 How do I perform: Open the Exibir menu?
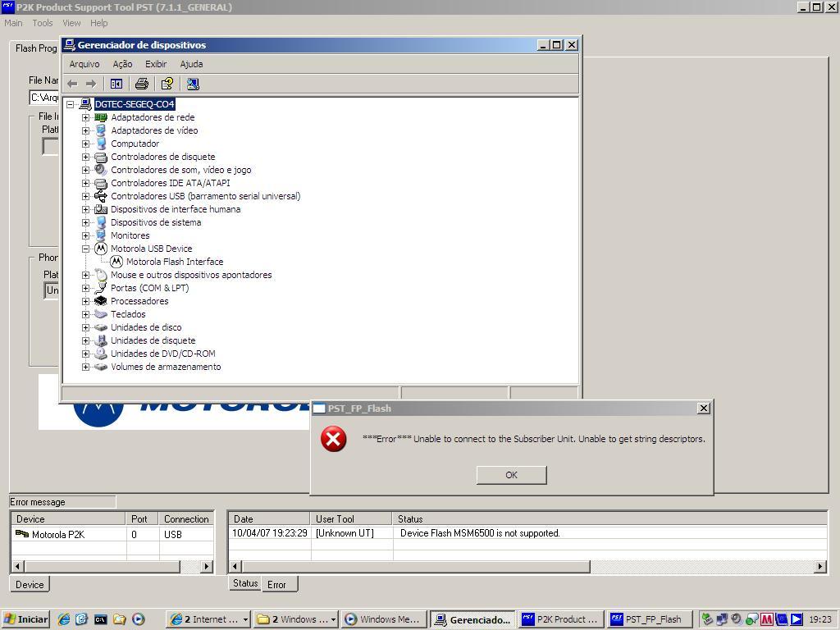coord(156,64)
